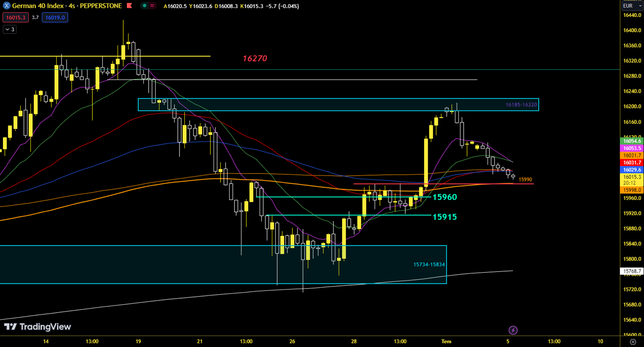Click the German 40 symbol logo icon
Image resolution: width=644 pixels, height=347 pixels.
[x=7, y=6]
